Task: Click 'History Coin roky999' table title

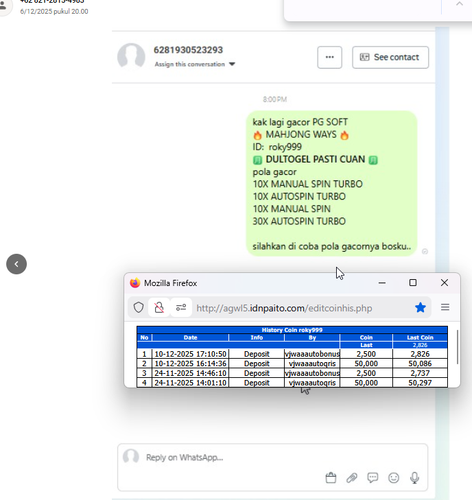Action: tap(292, 330)
